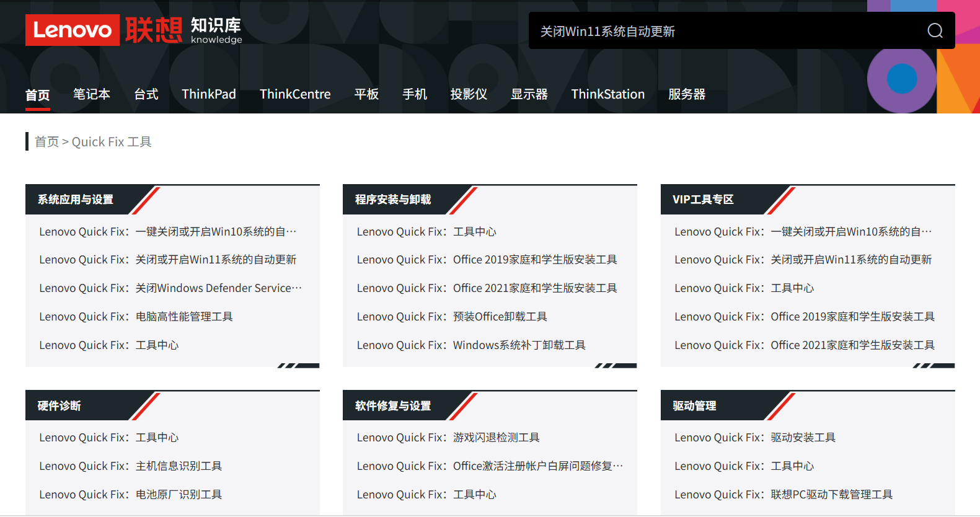The width and height of the screenshot is (980, 517).
Task: Open 电池原厂识别工具 link
Action: (131, 495)
